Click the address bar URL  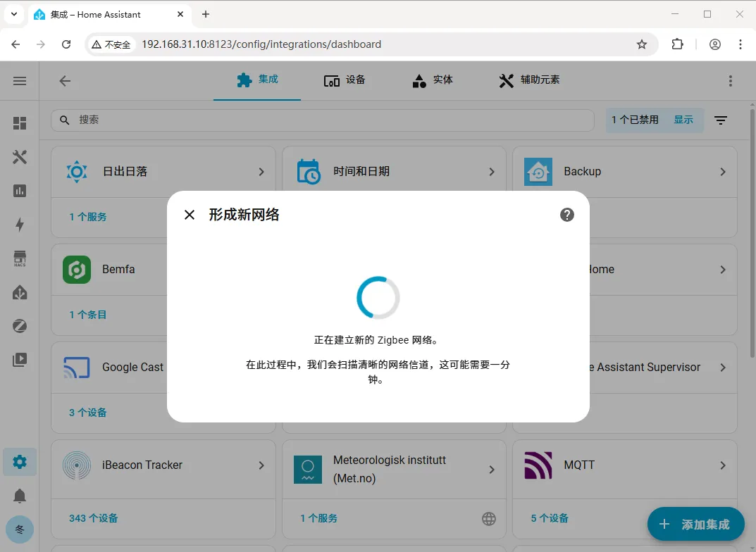pos(261,44)
